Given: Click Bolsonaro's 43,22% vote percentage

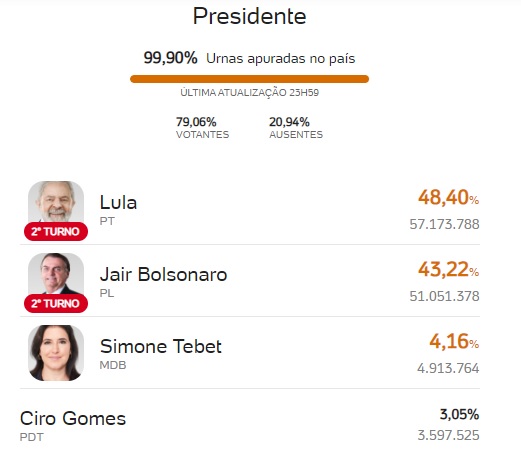Looking at the screenshot, I should tap(449, 269).
